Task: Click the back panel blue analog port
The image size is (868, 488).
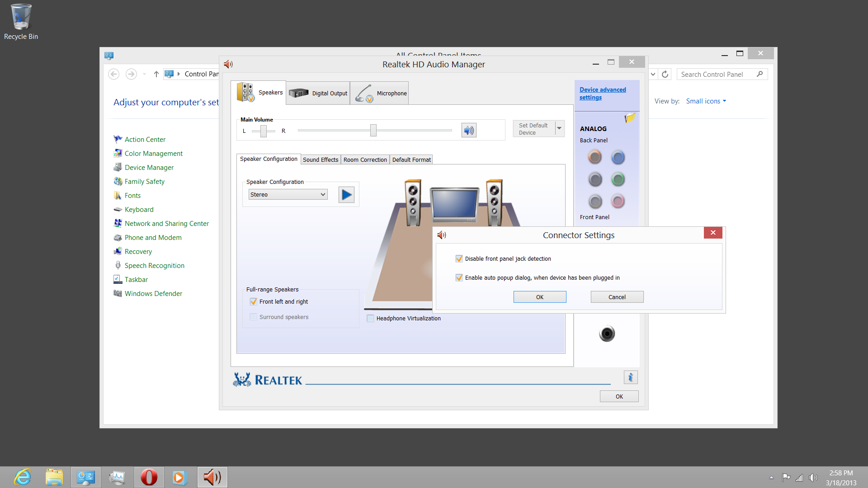Action: 618,157
